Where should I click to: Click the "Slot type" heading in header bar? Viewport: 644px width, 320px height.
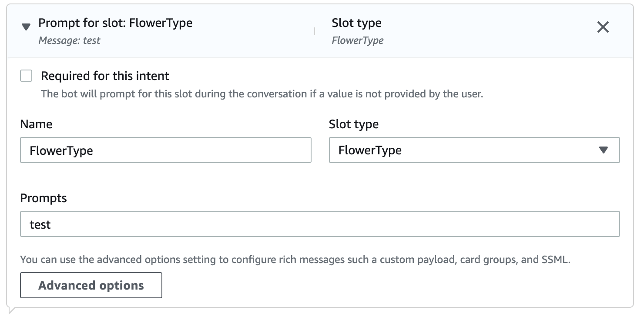click(x=356, y=23)
